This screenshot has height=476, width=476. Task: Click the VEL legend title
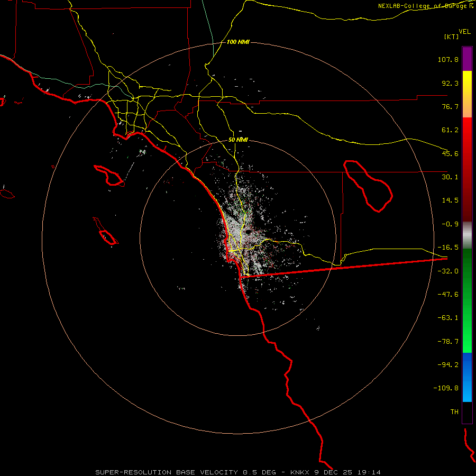pyautogui.click(x=464, y=32)
